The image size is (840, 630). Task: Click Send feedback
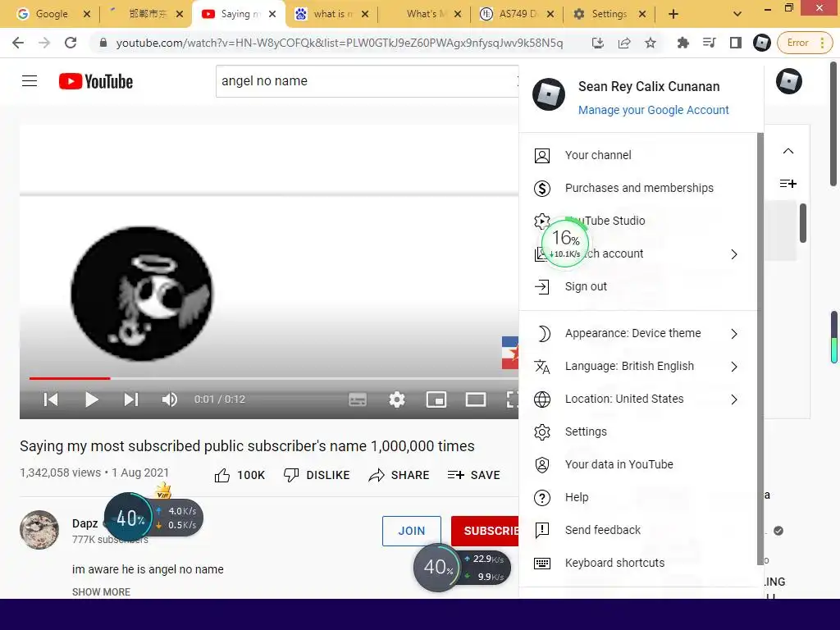(x=638, y=531)
